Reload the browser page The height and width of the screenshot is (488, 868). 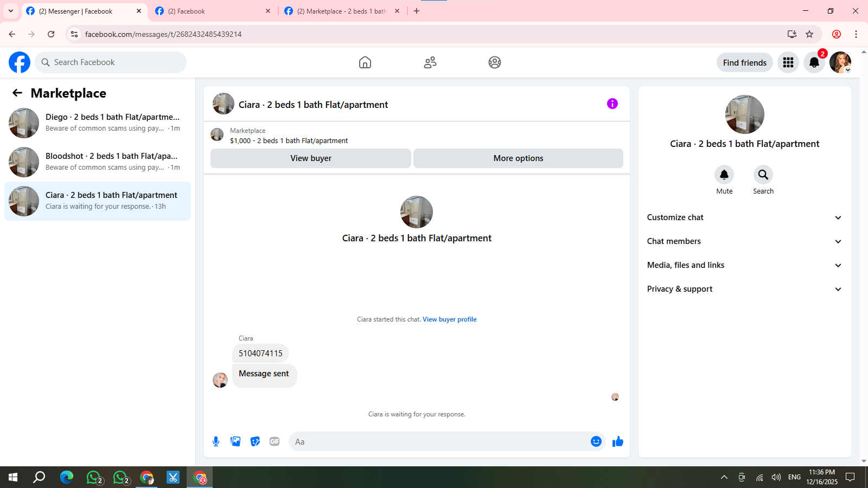pos(51,34)
